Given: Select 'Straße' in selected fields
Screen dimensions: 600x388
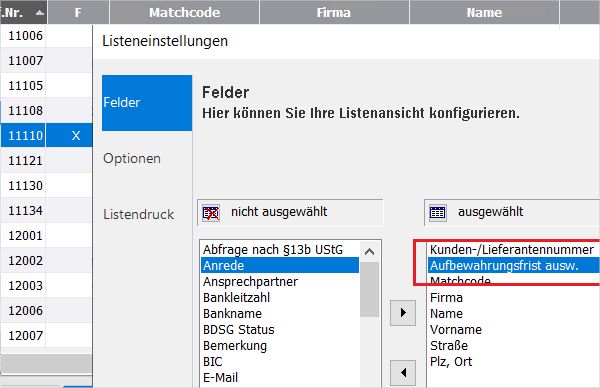Looking at the screenshot, I should click(514, 346).
